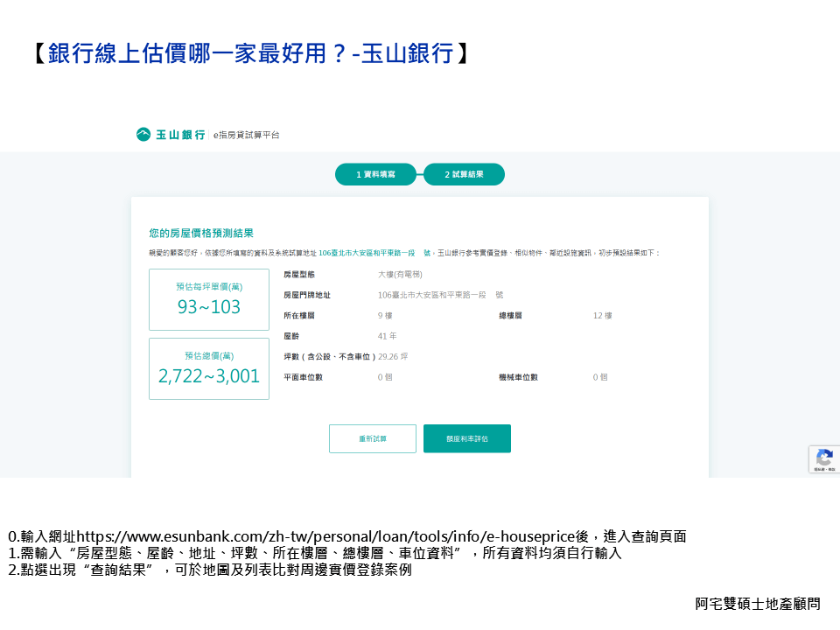840x630 pixels.
Task: Click the 9 樓 floor value
Action: pyautogui.click(x=385, y=316)
